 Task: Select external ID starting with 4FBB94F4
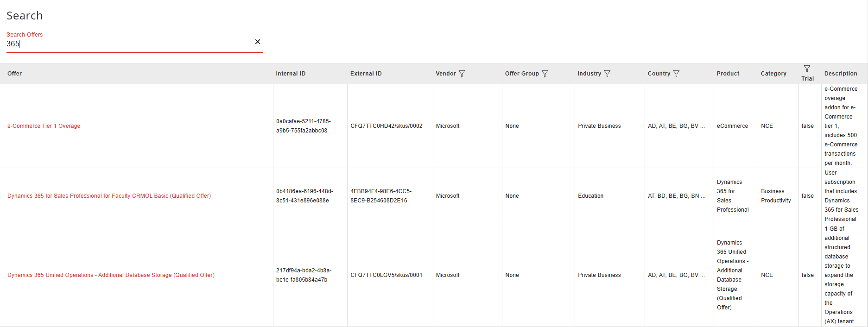click(x=381, y=196)
